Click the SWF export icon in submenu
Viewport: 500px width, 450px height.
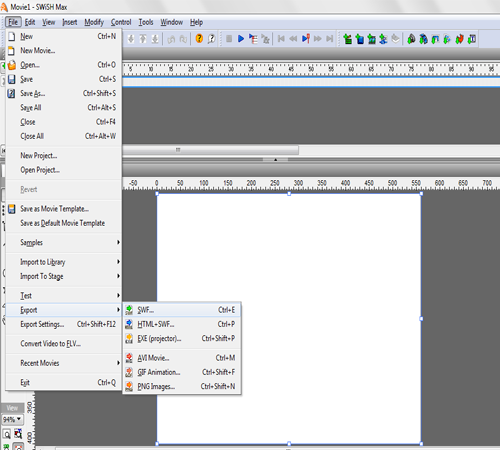pos(129,310)
